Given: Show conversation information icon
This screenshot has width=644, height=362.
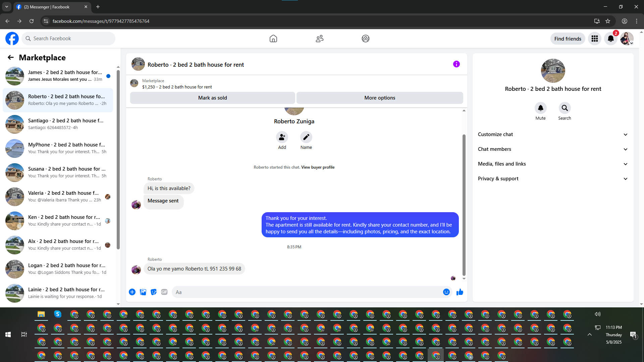Looking at the screenshot, I should coord(457,64).
